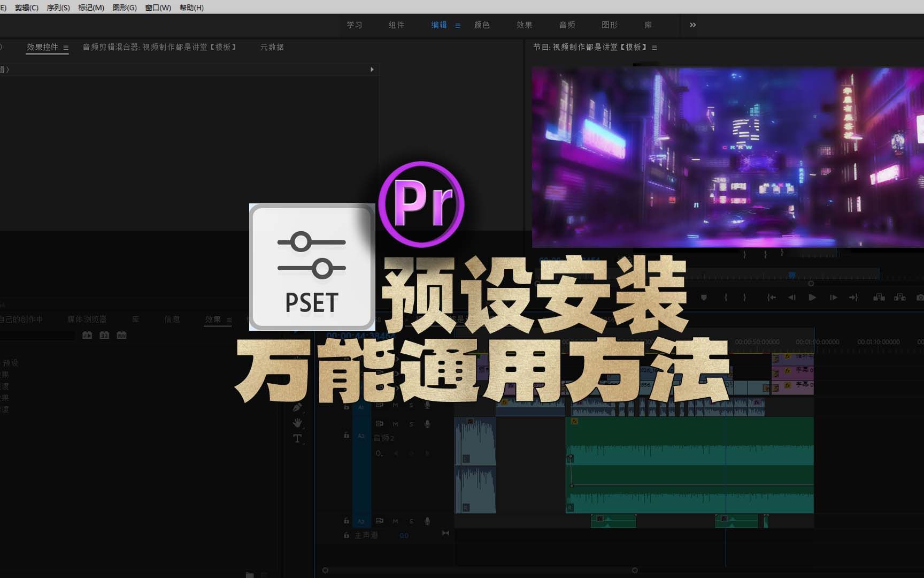Image resolution: width=924 pixels, height=578 pixels.
Task: Switch to the 学习 workspace
Action: click(355, 25)
